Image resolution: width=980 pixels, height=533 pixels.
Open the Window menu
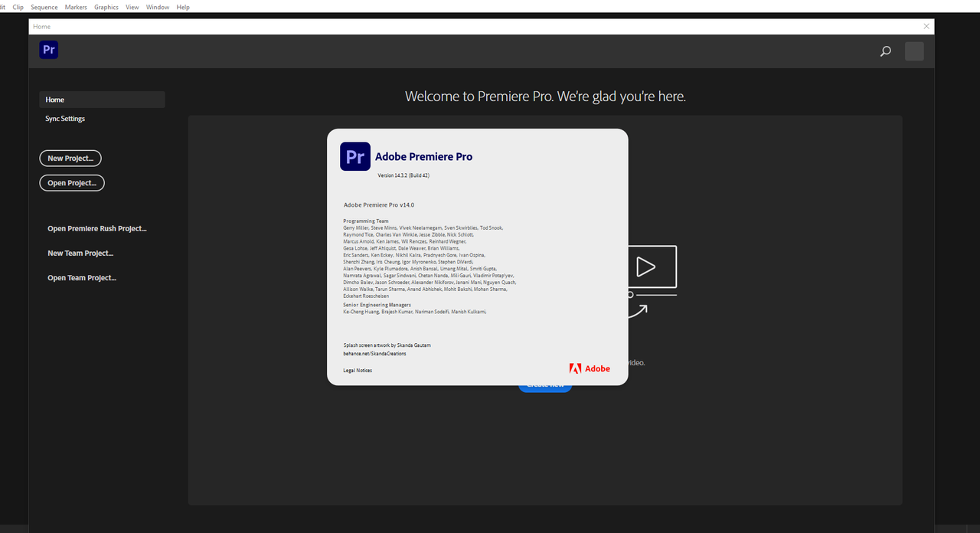click(x=158, y=7)
